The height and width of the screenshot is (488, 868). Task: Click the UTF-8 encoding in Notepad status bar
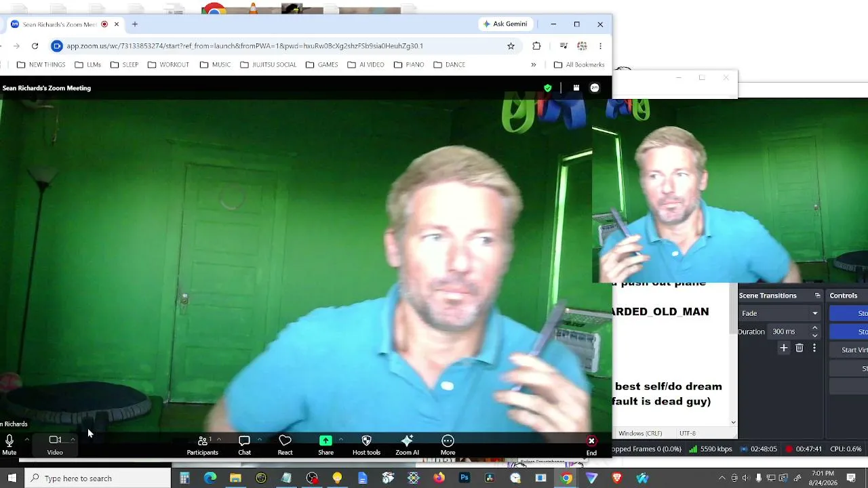tap(687, 433)
